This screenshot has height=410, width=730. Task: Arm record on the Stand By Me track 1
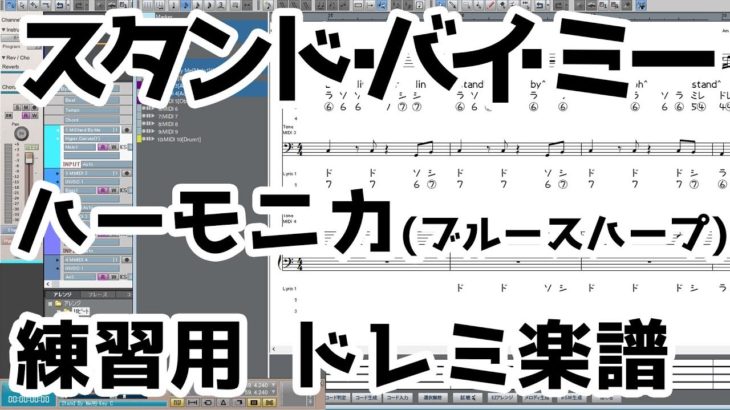pyautogui.click(x=126, y=130)
